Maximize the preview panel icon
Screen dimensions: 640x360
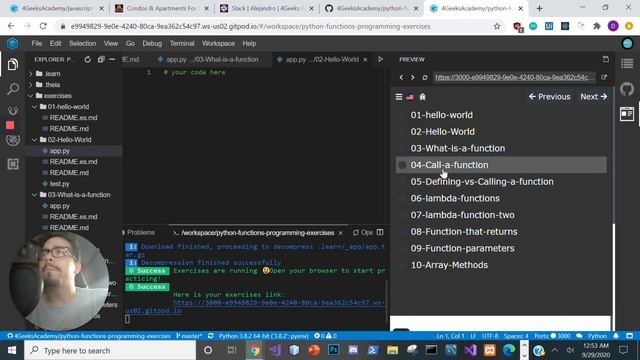(606, 60)
